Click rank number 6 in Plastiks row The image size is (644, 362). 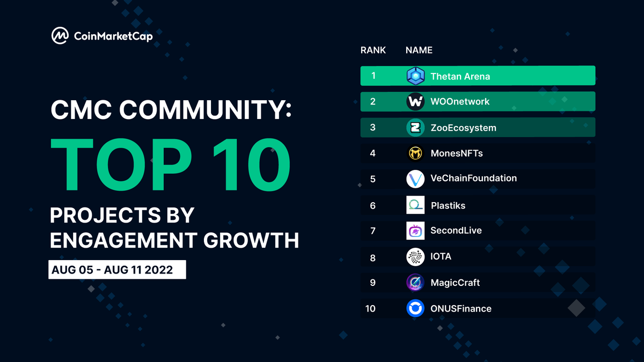(373, 205)
